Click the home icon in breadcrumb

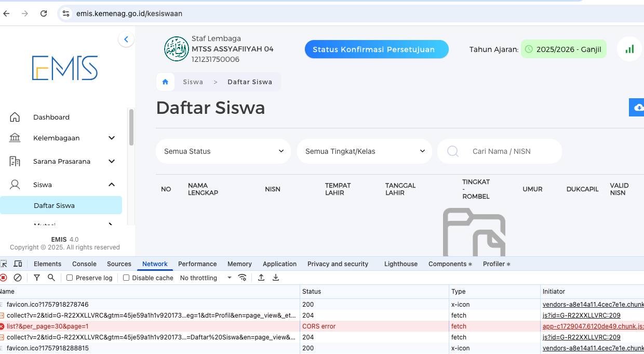(165, 82)
